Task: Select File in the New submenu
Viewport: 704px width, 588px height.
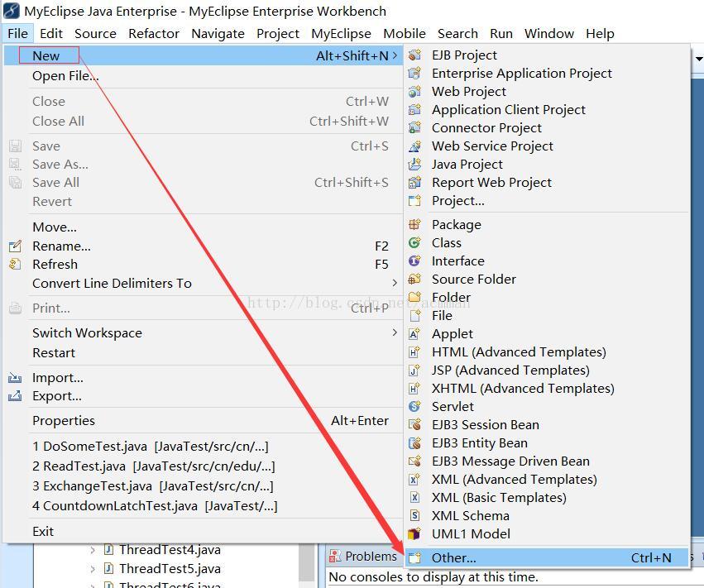Action: click(547, 316)
